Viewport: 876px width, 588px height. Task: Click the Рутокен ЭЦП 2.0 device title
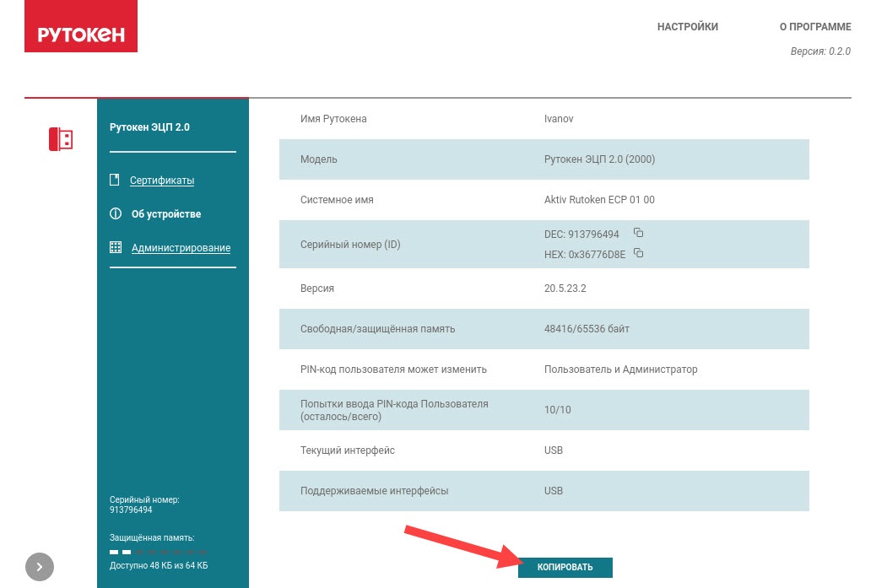point(149,127)
